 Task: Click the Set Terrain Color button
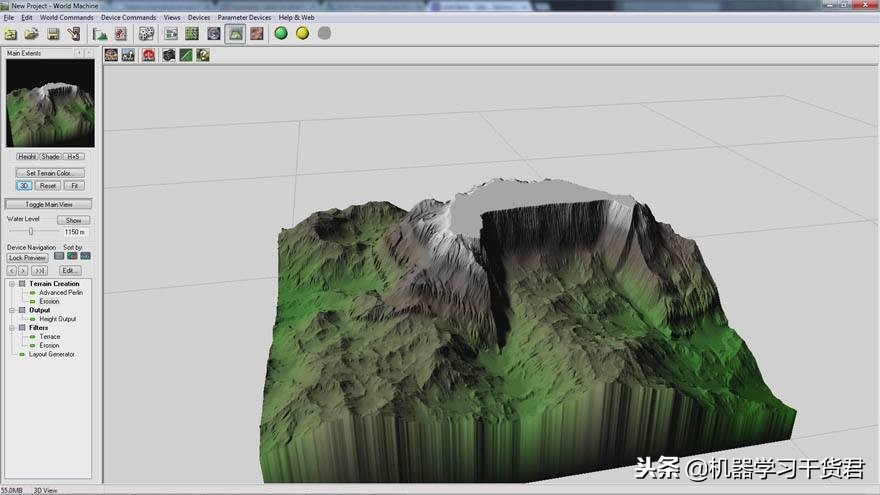(49, 173)
